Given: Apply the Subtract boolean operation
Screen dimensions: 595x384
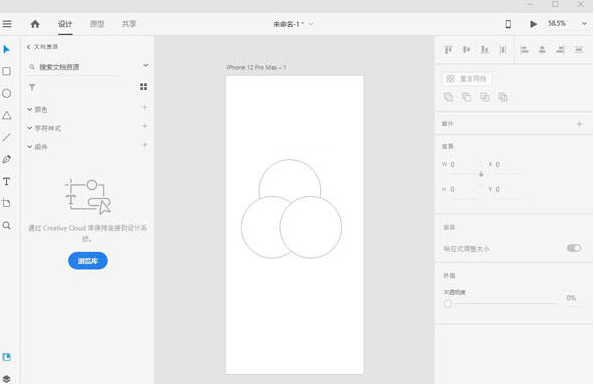Looking at the screenshot, I should (466, 97).
